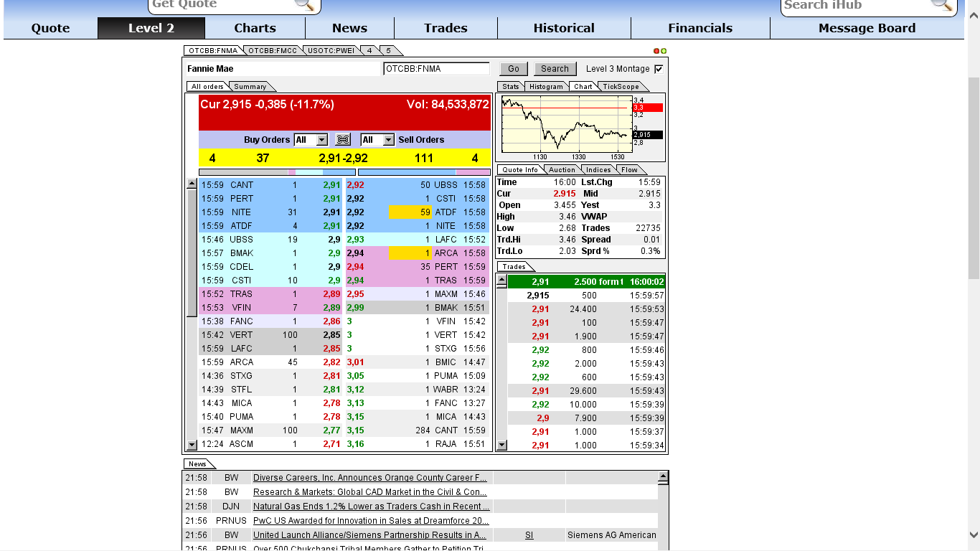980x551 pixels.
Task: Switch to the Charts navigation tab
Action: pos(255,28)
